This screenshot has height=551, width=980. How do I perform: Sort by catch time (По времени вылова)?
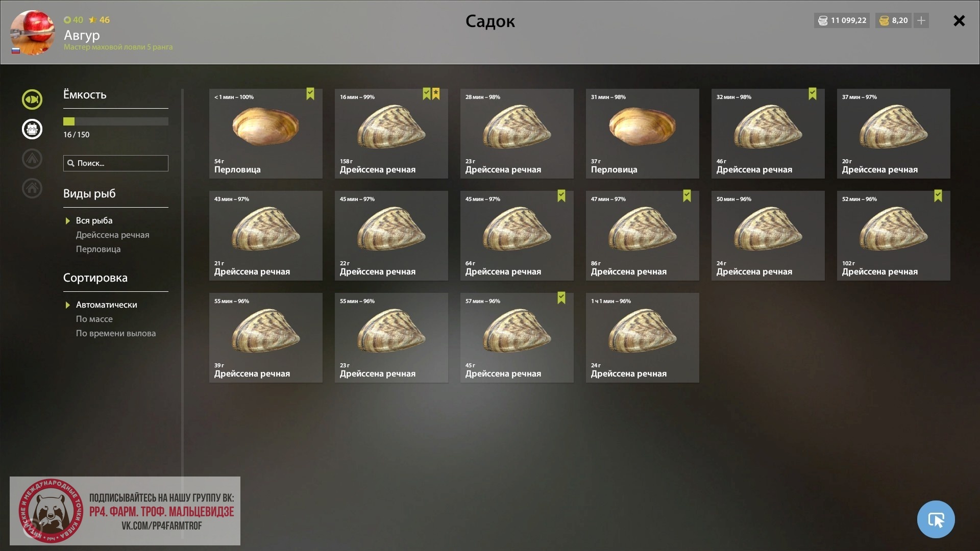click(x=116, y=333)
